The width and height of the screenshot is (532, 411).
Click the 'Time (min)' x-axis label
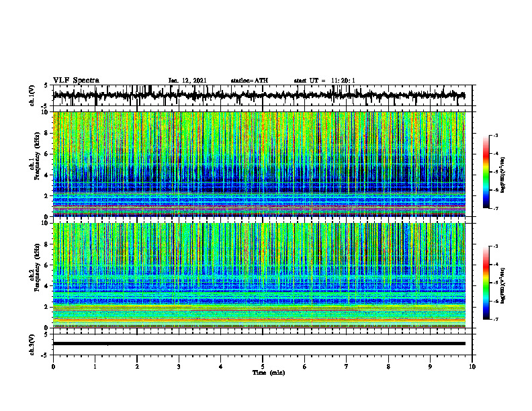click(269, 373)
